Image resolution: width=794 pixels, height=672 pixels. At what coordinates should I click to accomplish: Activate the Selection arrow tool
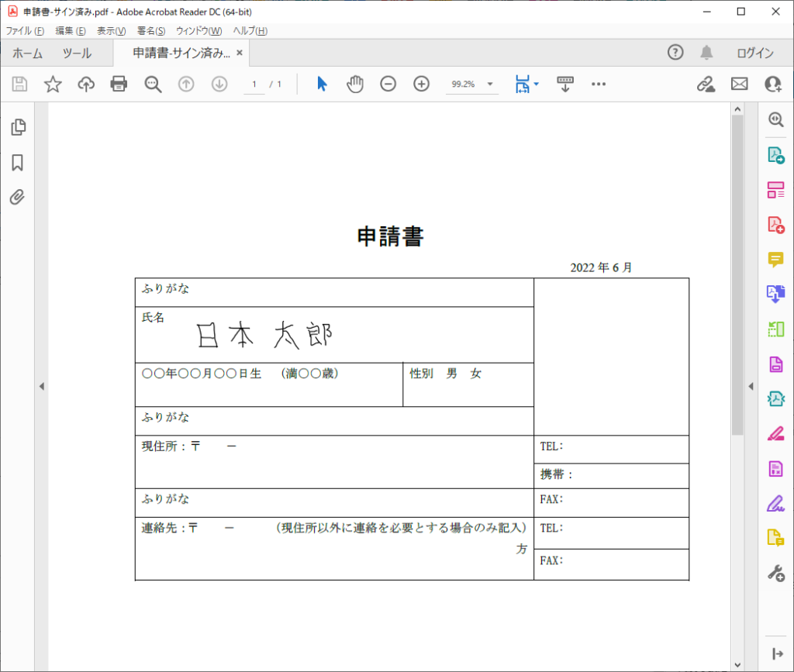[x=321, y=84]
